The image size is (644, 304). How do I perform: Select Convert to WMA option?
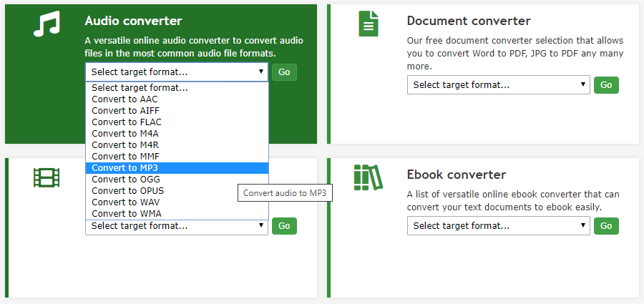[177, 214]
